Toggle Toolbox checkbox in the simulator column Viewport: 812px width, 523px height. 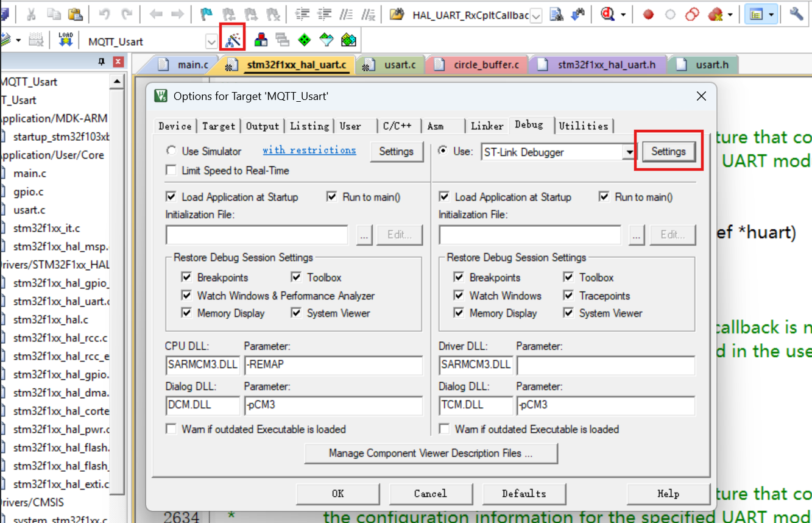click(296, 277)
